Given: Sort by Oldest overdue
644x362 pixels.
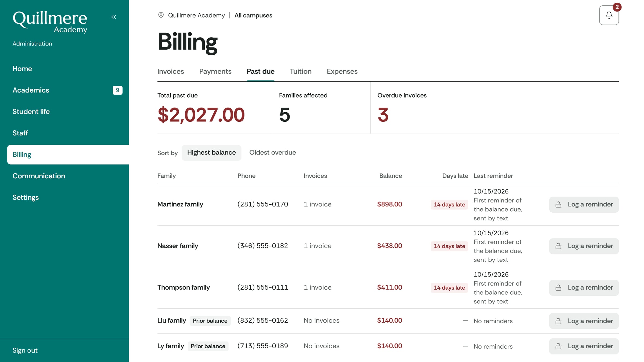Looking at the screenshot, I should (273, 153).
